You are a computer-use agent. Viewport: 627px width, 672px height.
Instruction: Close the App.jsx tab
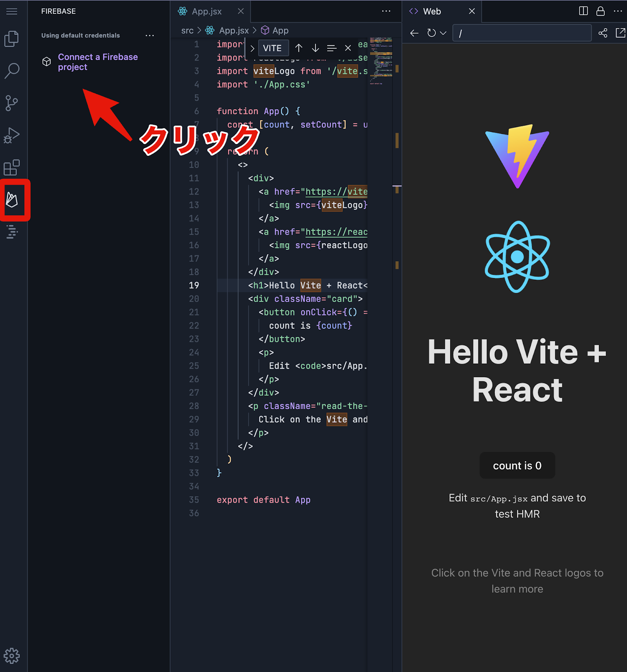point(241,11)
